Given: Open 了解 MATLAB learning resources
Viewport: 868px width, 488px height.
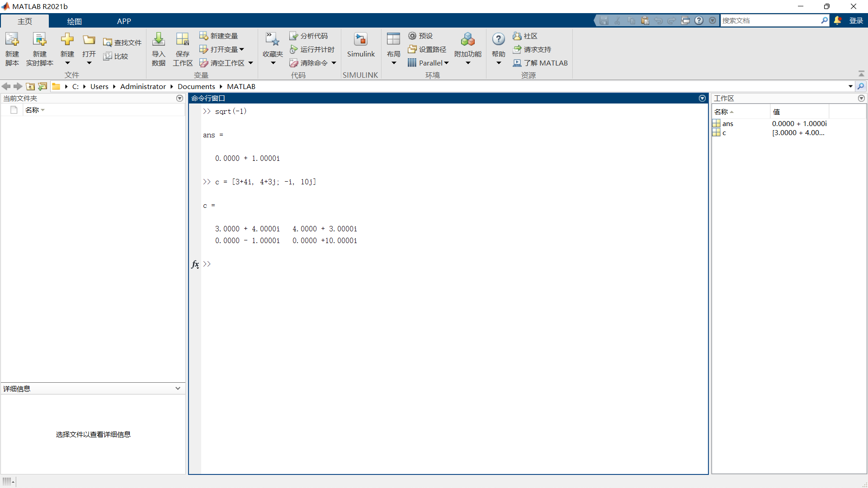Looking at the screenshot, I should click(x=540, y=63).
